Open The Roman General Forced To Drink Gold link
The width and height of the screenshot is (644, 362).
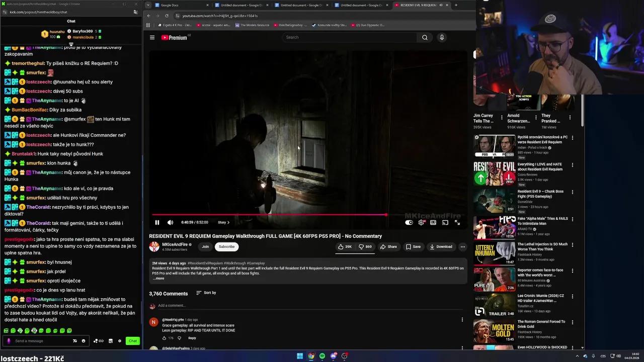(x=541, y=324)
